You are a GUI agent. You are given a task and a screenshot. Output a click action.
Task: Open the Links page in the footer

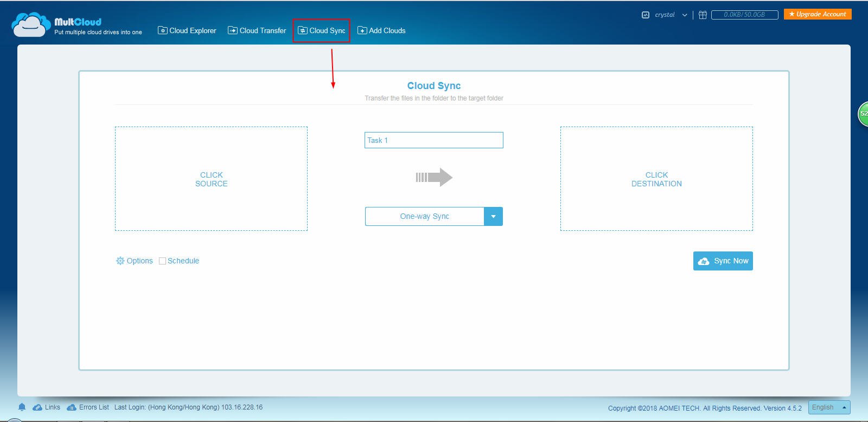pyautogui.click(x=47, y=407)
